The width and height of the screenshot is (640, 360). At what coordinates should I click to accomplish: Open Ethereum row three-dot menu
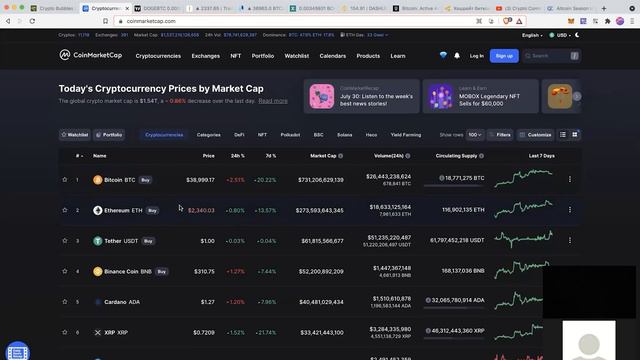[570, 210]
